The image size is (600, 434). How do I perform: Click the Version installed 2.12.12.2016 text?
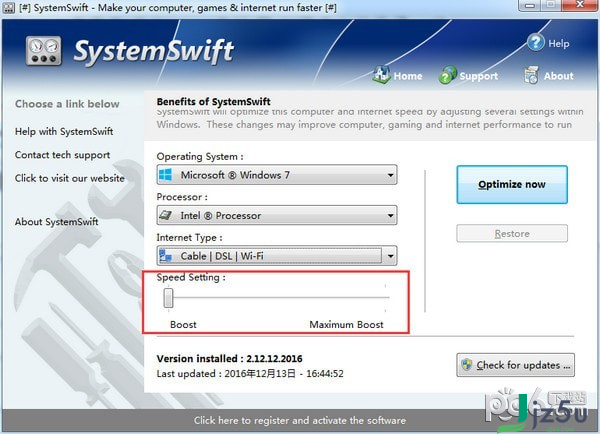pyautogui.click(x=229, y=359)
